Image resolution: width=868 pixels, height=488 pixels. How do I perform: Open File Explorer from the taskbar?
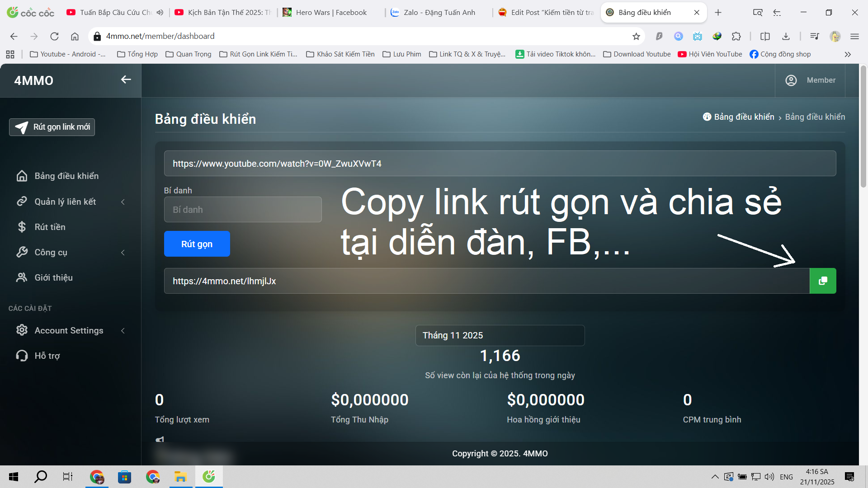pos(180,477)
